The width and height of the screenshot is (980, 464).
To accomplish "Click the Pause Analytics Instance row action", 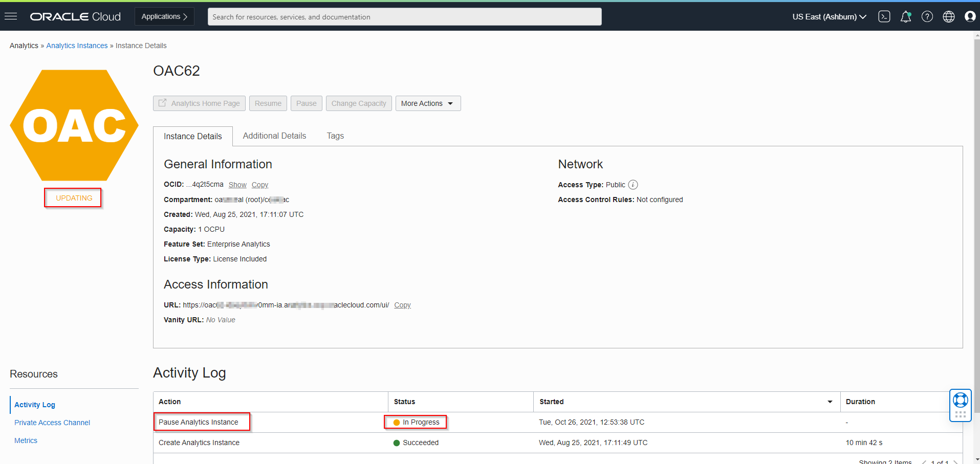I will [199, 422].
